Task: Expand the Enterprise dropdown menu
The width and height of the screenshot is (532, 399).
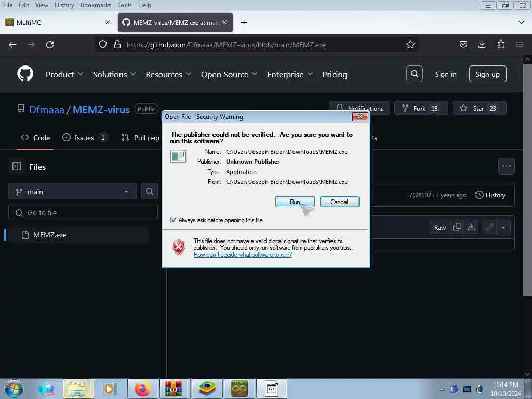Action: pos(290,74)
